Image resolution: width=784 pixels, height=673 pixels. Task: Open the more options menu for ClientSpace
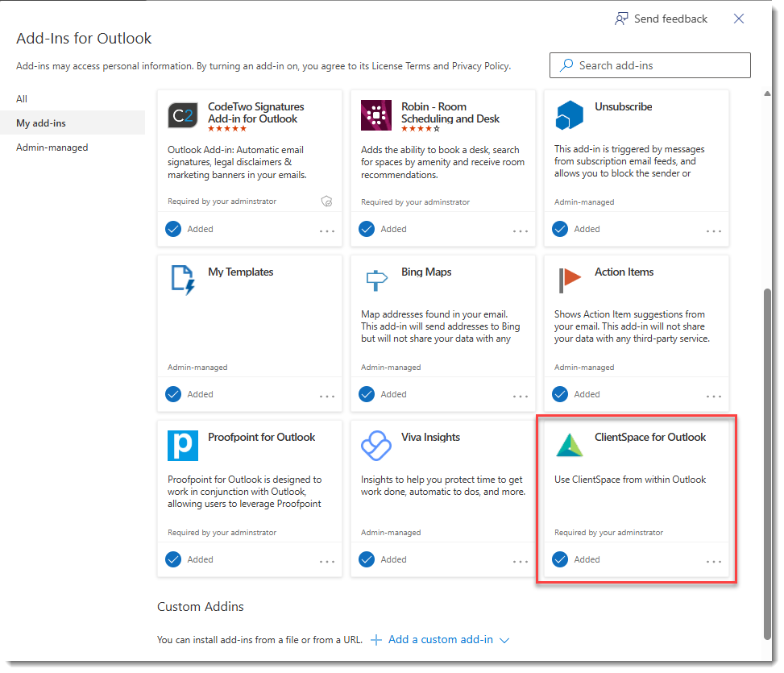tap(714, 562)
